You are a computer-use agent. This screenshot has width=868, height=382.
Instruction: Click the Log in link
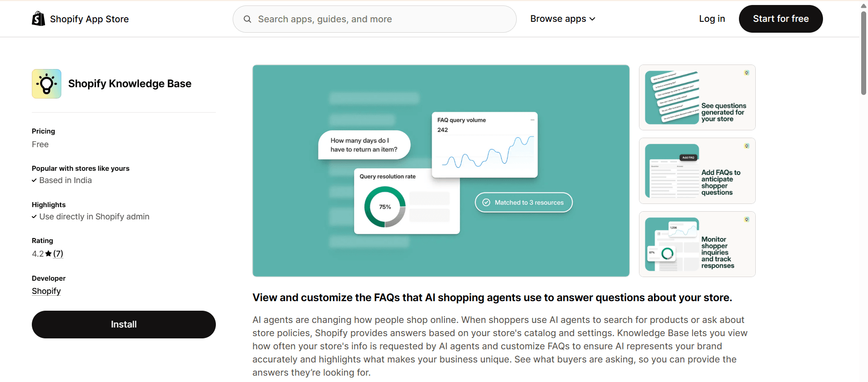[711, 19]
